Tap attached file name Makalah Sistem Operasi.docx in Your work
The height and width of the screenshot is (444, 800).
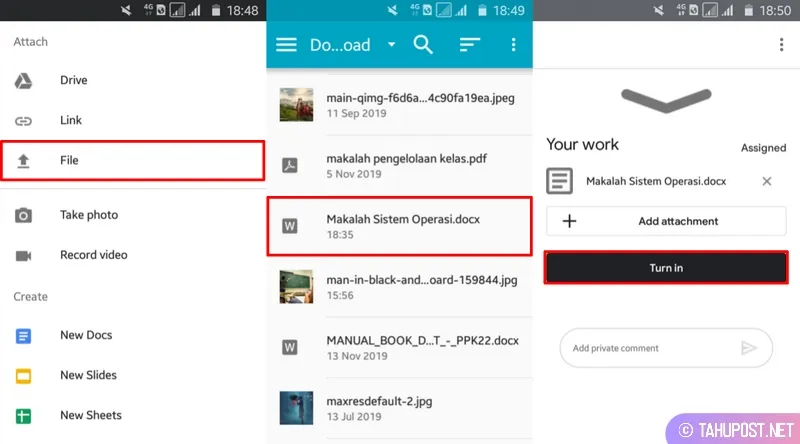[656, 181]
